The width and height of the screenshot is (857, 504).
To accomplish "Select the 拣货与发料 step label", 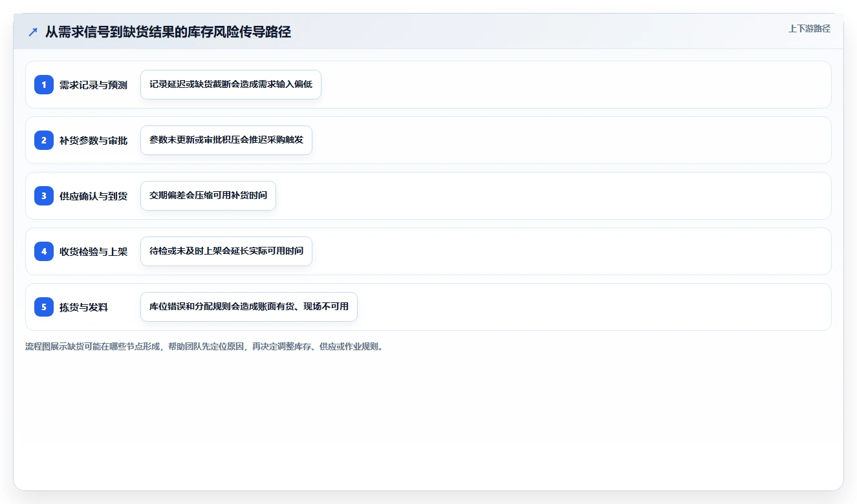I will [83, 308].
